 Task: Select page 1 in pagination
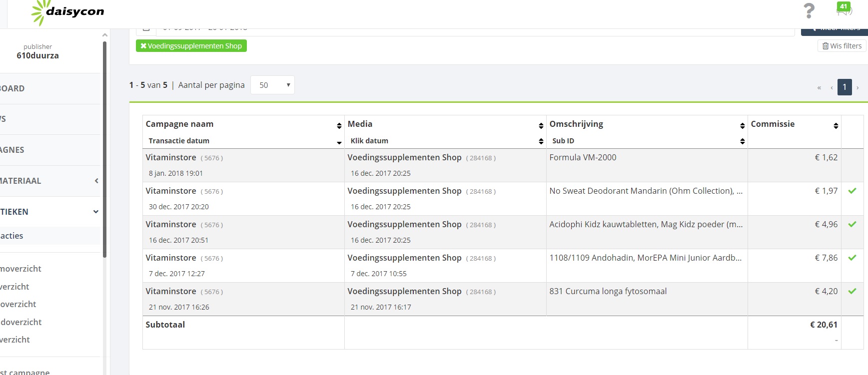click(x=845, y=87)
